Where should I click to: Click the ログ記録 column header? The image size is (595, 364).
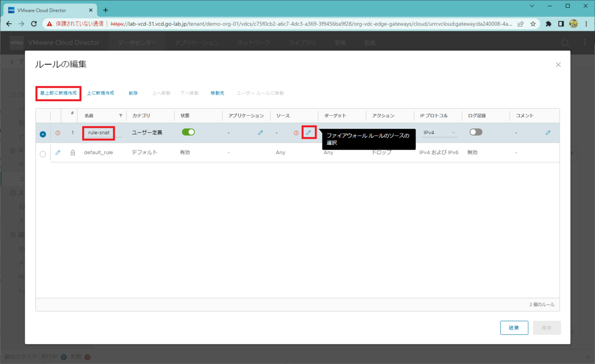tap(477, 115)
